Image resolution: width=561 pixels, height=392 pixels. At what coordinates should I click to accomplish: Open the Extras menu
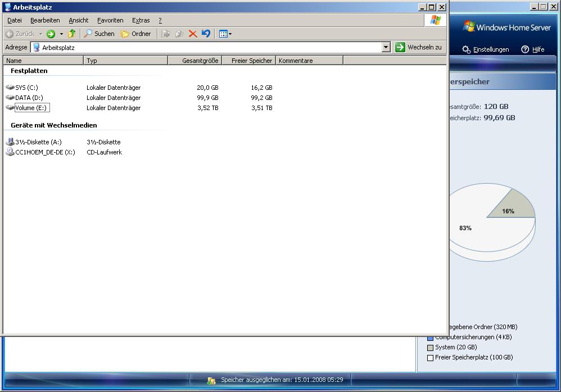click(141, 20)
